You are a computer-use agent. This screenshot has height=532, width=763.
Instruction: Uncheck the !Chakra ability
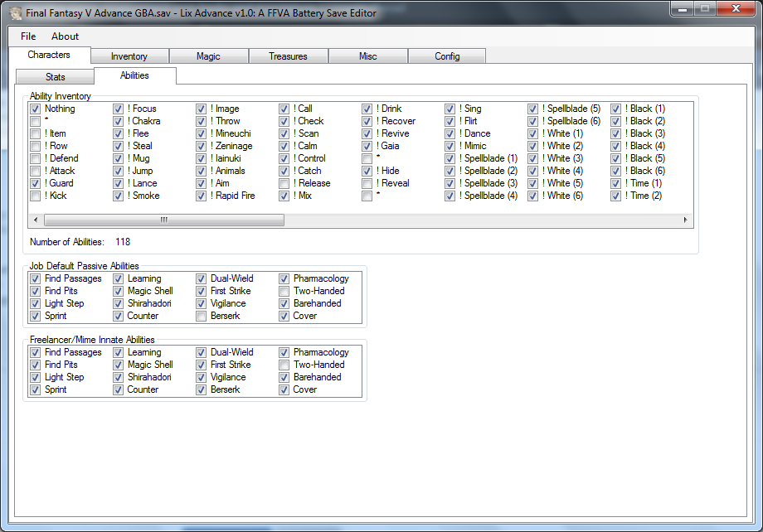[x=119, y=121]
